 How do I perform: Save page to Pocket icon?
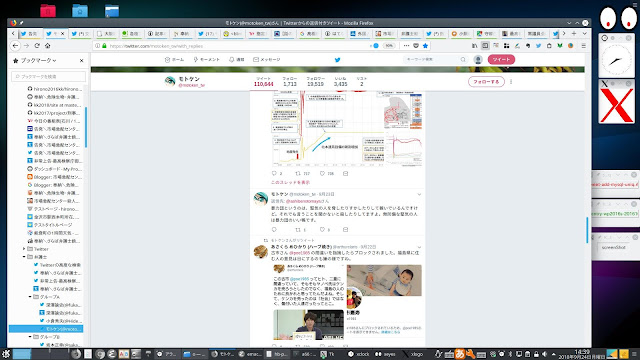[416, 46]
